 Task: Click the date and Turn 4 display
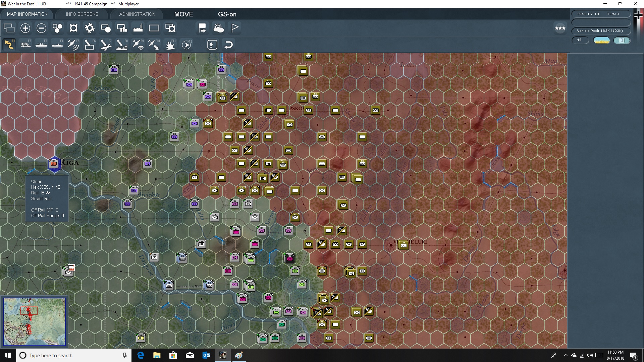601,14
